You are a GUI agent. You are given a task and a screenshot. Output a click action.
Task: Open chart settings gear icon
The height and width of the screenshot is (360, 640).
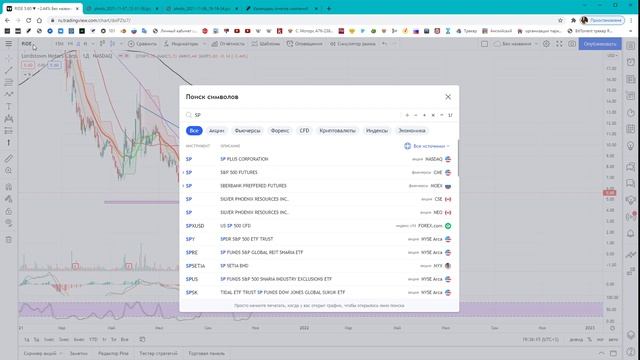click(x=546, y=44)
